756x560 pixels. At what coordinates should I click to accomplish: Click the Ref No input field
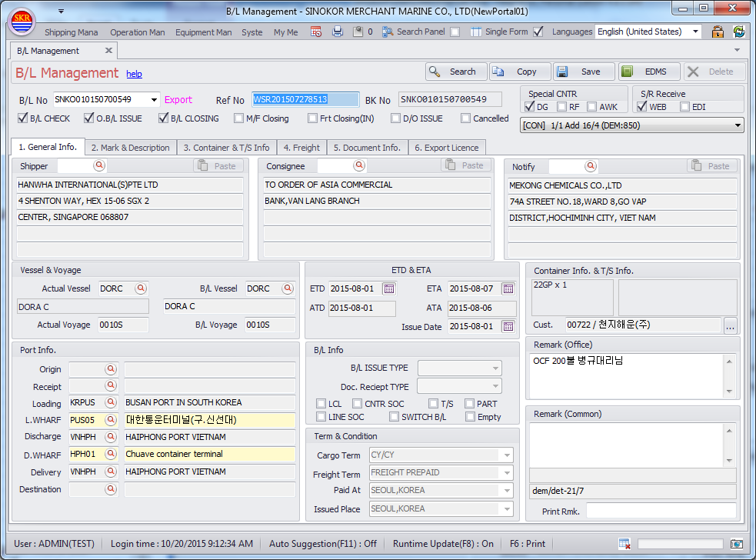pos(305,99)
